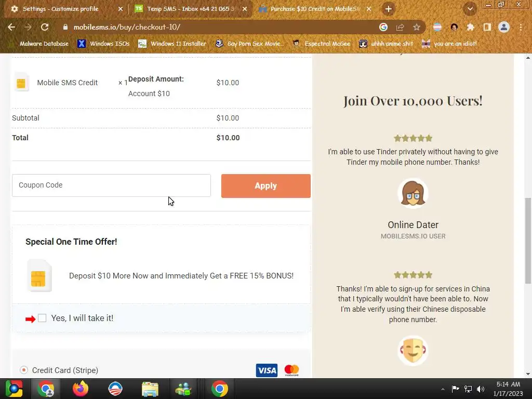Screen dimensions: 532x399
Task: Open the network tray icon
Action: (x=468, y=389)
